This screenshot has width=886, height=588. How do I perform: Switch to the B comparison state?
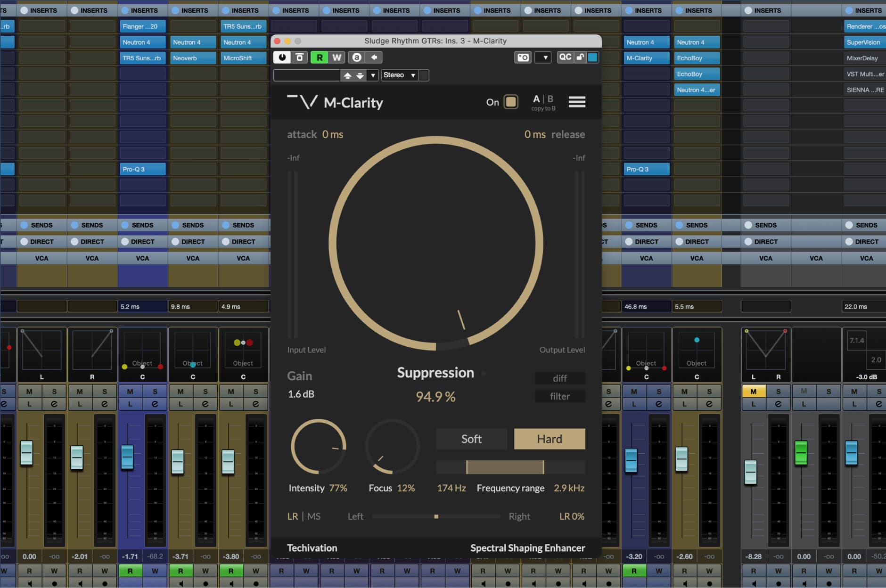pyautogui.click(x=550, y=98)
